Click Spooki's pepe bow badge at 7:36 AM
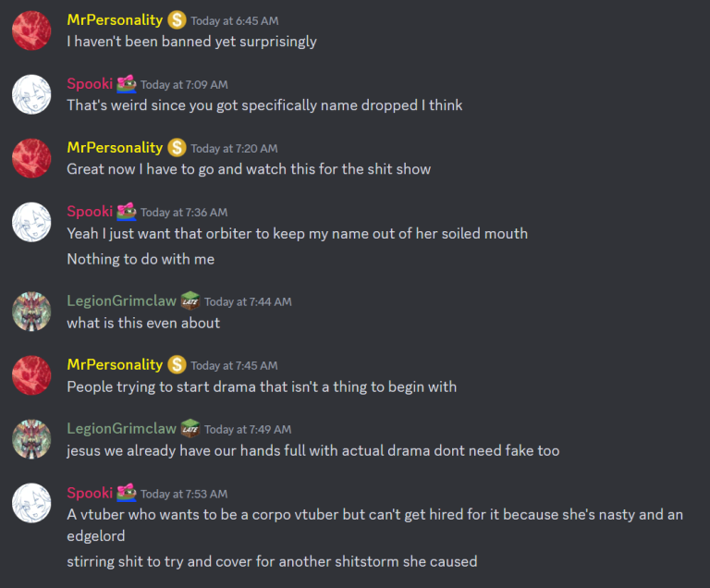This screenshot has width=710, height=588. (127, 212)
